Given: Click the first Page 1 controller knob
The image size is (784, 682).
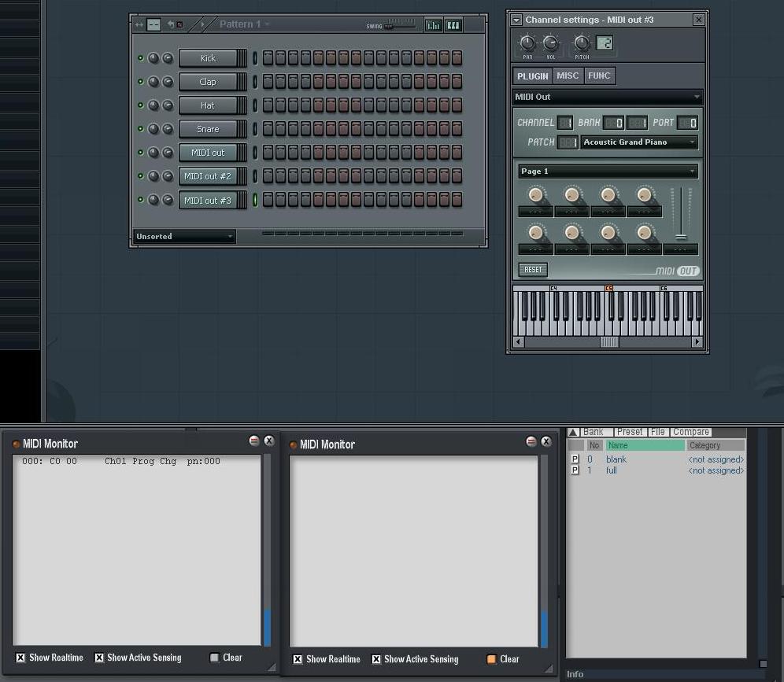Looking at the screenshot, I should [x=535, y=195].
